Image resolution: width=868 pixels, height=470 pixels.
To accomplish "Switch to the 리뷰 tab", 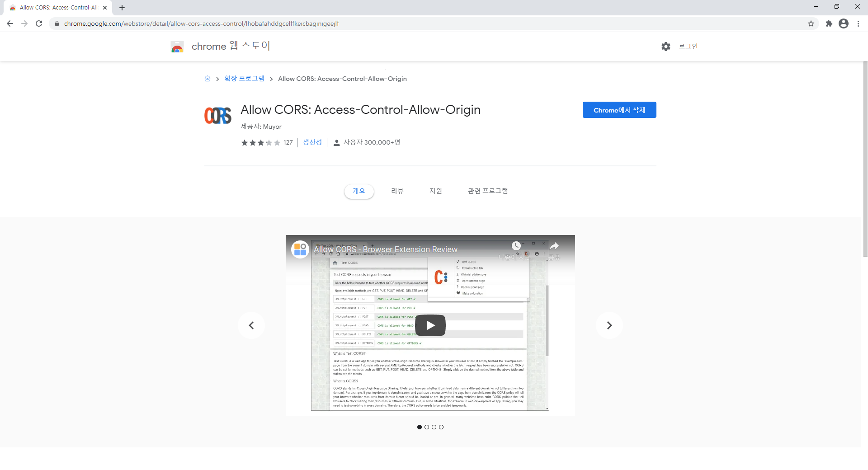I will coord(397,191).
